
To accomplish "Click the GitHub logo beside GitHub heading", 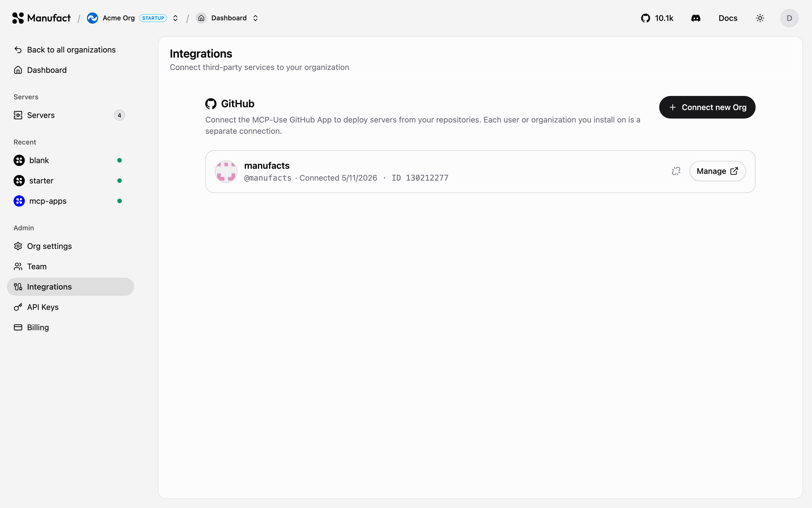I will (211, 104).
